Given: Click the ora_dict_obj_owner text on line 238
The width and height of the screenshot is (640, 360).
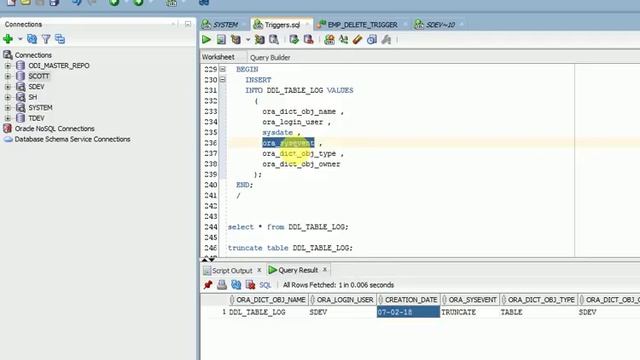Looking at the screenshot, I should click(x=301, y=164).
